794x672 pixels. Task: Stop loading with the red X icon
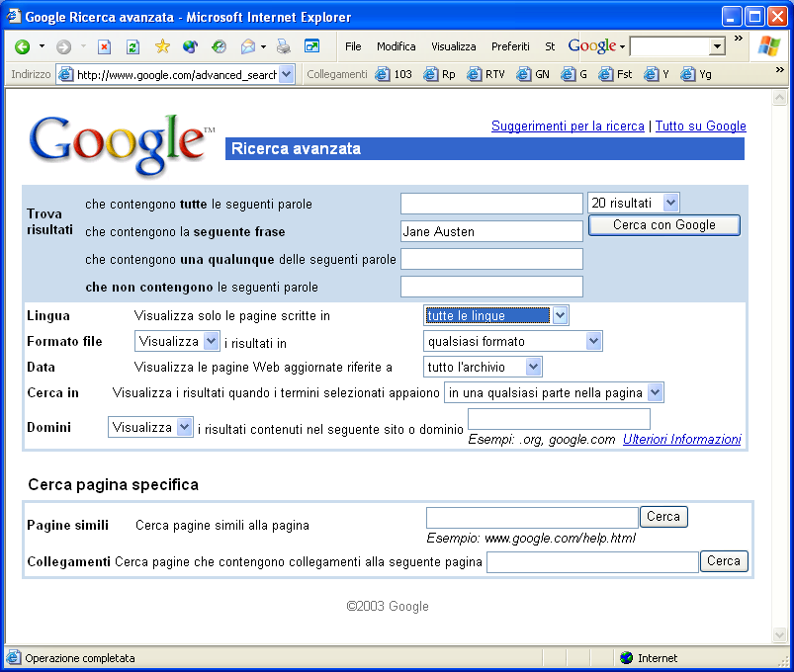tap(104, 47)
